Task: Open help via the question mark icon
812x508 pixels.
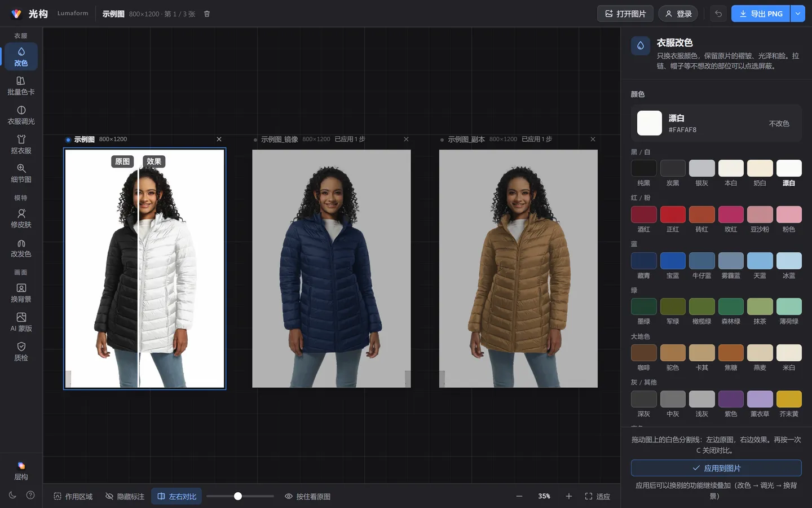Action: pyautogui.click(x=30, y=495)
